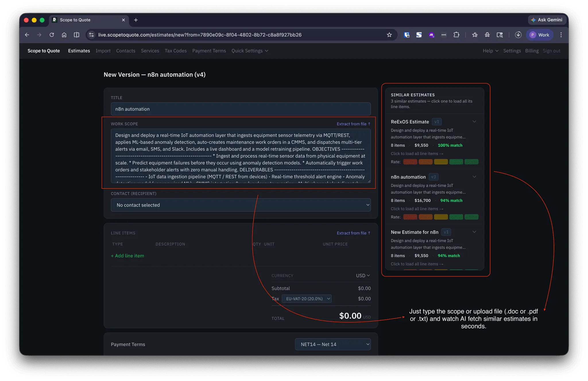
Task: Change the USD currency dropdown
Action: [x=363, y=276]
